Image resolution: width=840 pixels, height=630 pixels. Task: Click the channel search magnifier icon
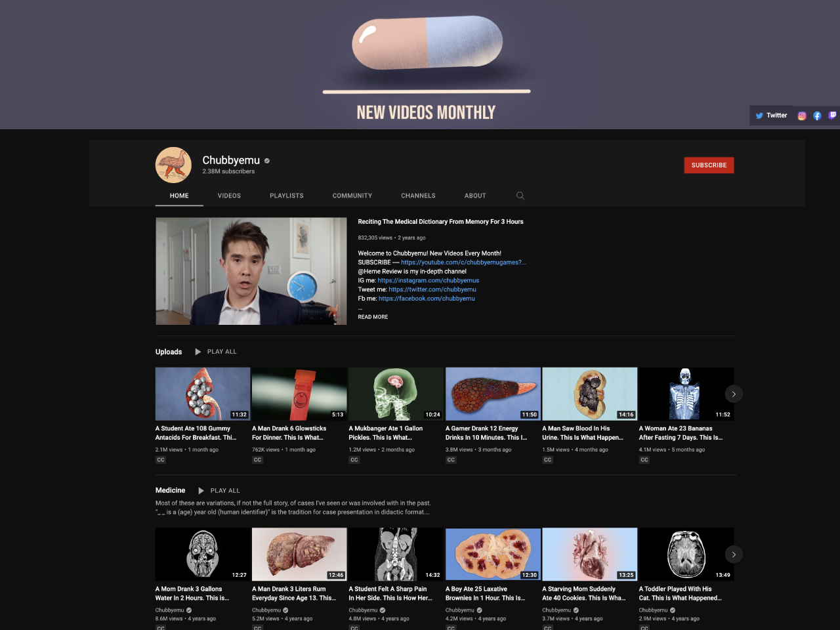(x=520, y=196)
